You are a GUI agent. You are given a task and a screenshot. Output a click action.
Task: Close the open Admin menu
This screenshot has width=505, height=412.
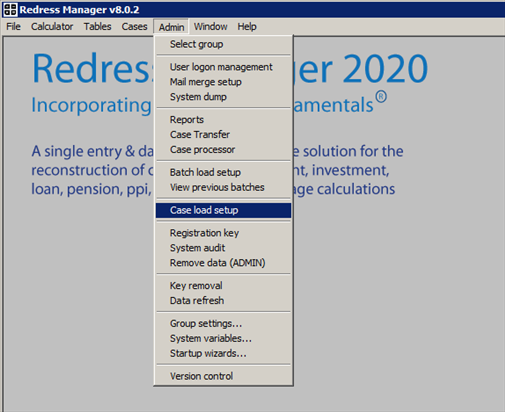click(171, 27)
